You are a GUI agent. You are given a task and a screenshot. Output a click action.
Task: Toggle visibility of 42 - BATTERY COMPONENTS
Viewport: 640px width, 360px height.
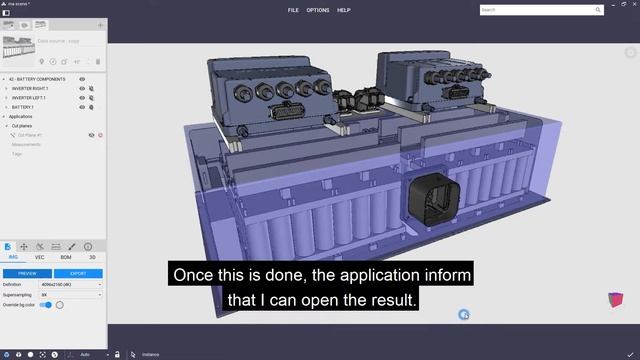(82, 79)
